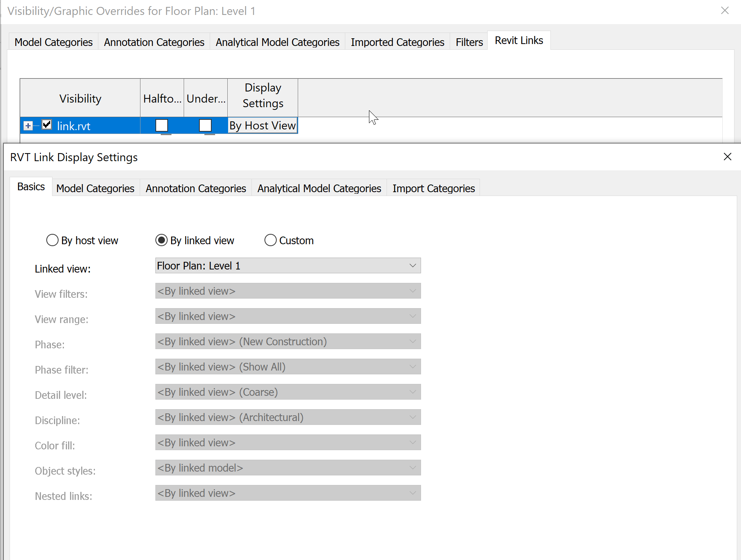Open the Imported Categories tab
This screenshot has height=560, width=741.
[397, 42]
